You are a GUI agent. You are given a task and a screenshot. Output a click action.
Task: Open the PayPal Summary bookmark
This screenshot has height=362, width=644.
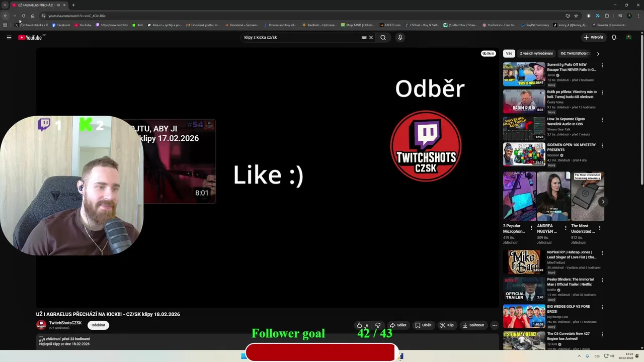pyautogui.click(x=535, y=25)
